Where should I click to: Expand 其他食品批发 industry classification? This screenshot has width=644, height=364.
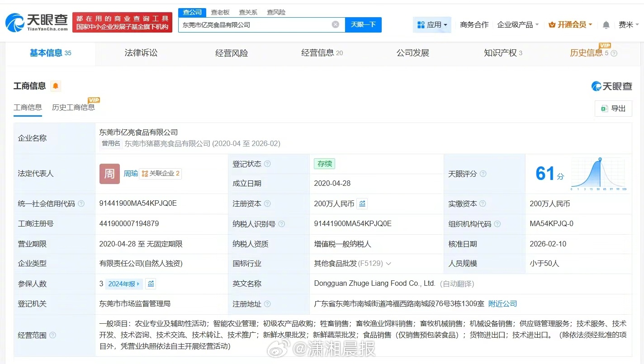[x=388, y=264]
